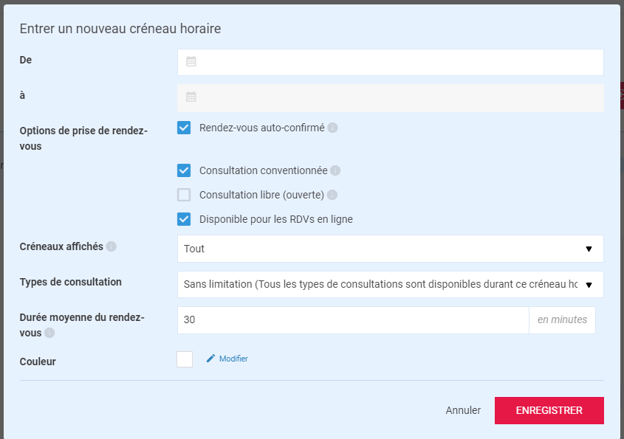Viewport: 624px width, 439px height.
Task: Click info icon next to Consultation conventionnée
Action: 336,171
